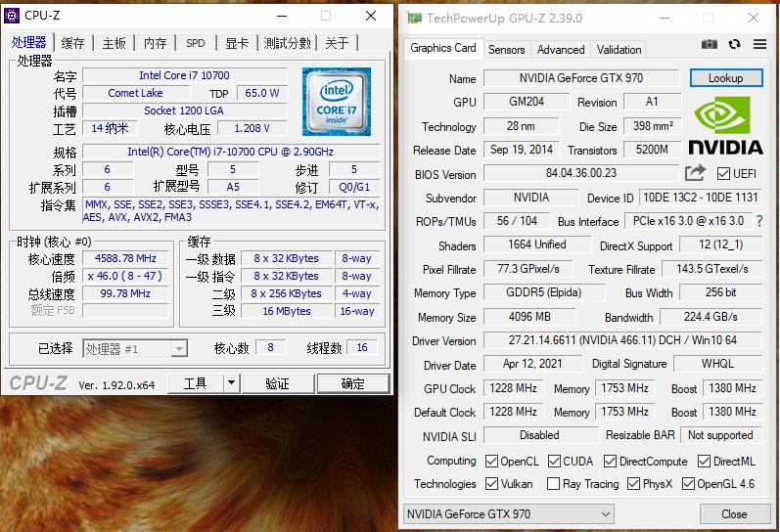Viewport: 780px width, 532px height.
Task: Toggle the Ray Tracing checkbox
Action: (553, 484)
